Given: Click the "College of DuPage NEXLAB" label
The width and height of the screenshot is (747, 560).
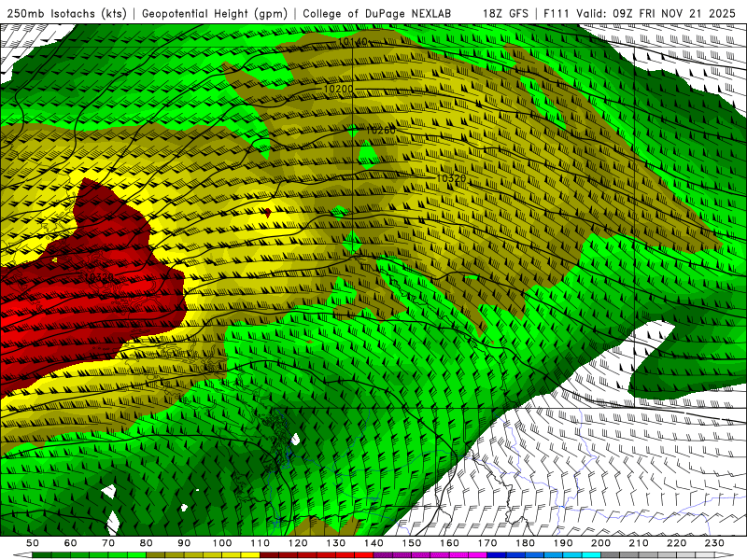Looking at the screenshot, I should (377, 14).
